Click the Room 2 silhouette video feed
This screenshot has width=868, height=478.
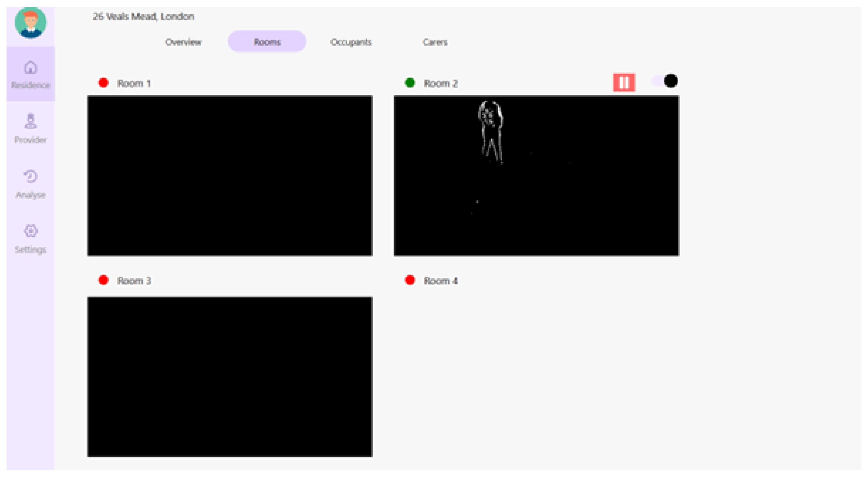(536, 176)
